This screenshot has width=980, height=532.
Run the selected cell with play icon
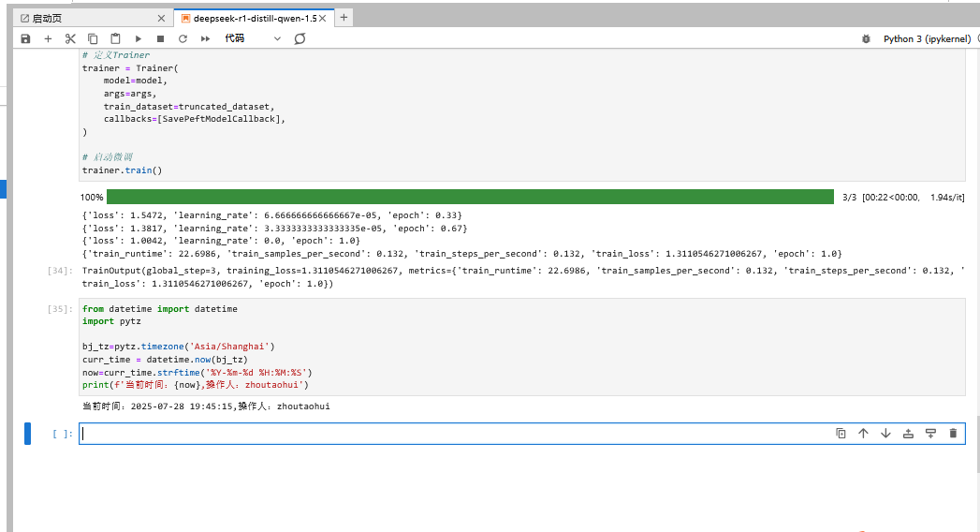(138, 38)
